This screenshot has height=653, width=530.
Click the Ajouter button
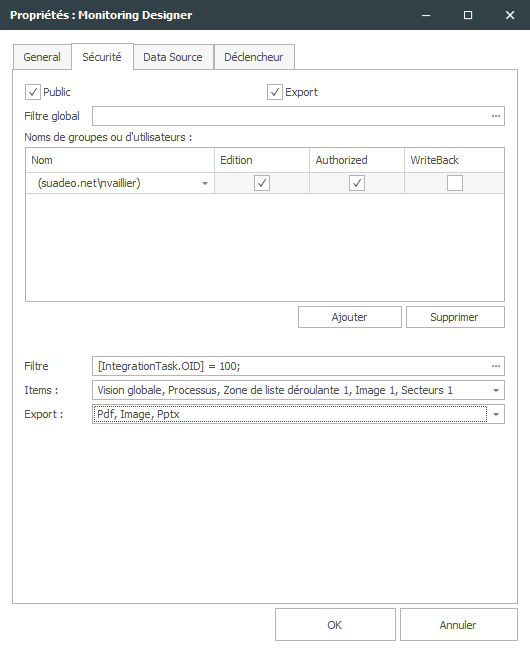pyautogui.click(x=350, y=317)
